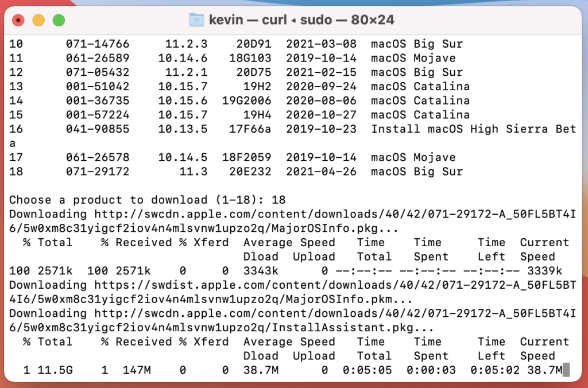
Task: Click build 19G2006 in row 14
Action: coord(246,101)
